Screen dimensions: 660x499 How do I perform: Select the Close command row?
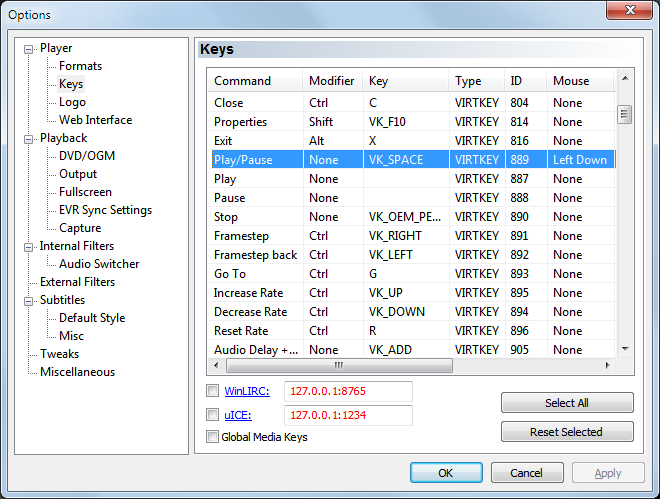412,103
